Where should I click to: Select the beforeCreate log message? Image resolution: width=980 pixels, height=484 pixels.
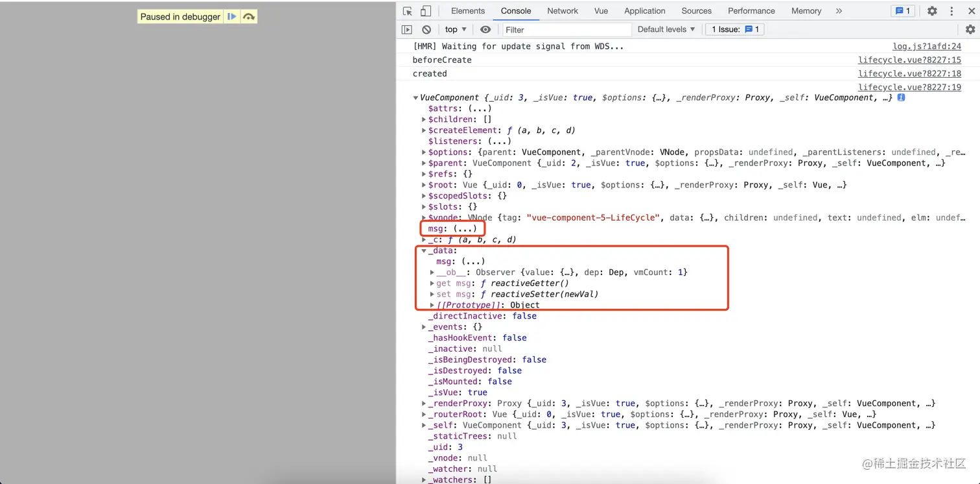tap(442, 60)
